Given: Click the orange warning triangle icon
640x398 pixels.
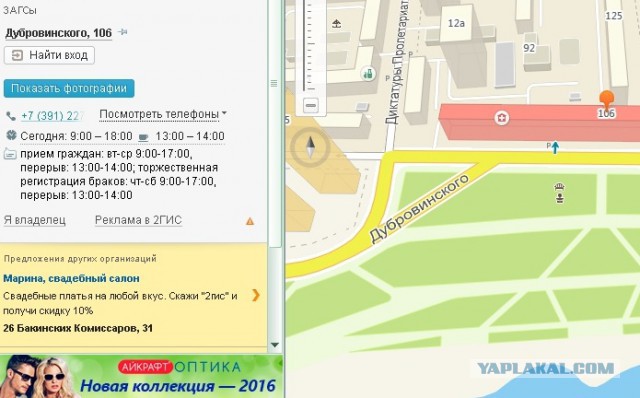Looking at the screenshot, I should point(250,221).
